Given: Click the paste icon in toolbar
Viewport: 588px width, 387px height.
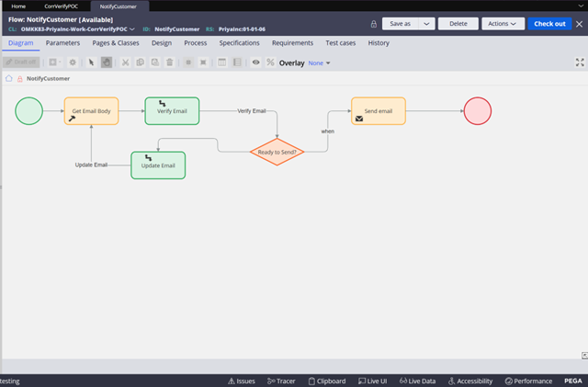Looking at the screenshot, I should pos(155,63).
